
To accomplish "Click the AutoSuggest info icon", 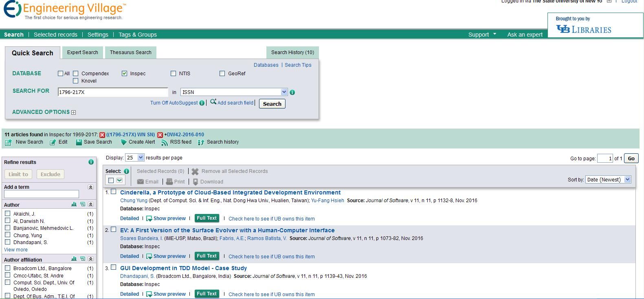I will click(202, 103).
